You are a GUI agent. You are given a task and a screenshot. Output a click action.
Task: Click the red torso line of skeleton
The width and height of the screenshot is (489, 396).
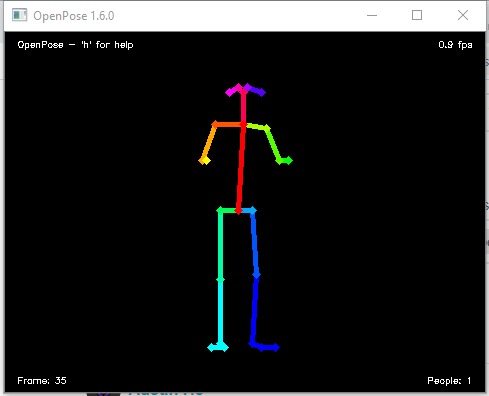click(x=241, y=167)
